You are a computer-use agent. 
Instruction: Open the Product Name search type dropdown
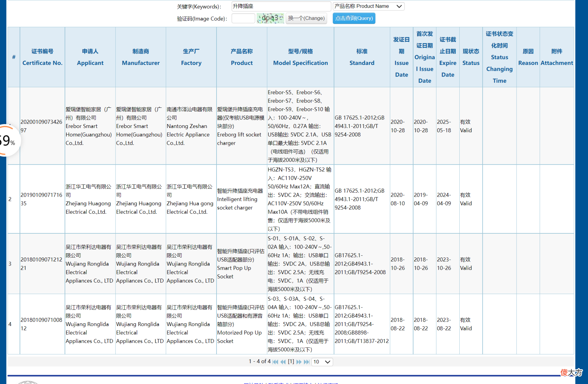[369, 6]
